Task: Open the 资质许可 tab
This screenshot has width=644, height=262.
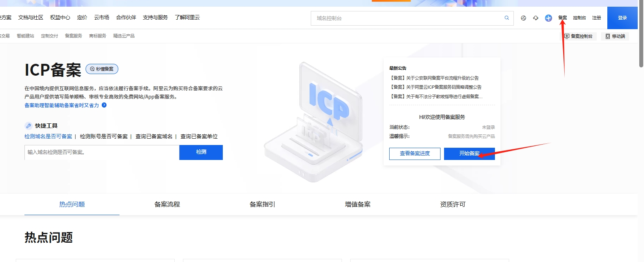Action: tap(453, 204)
